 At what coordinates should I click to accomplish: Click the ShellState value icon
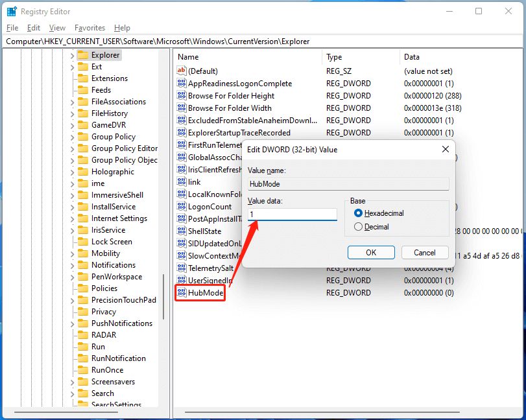[182, 231]
